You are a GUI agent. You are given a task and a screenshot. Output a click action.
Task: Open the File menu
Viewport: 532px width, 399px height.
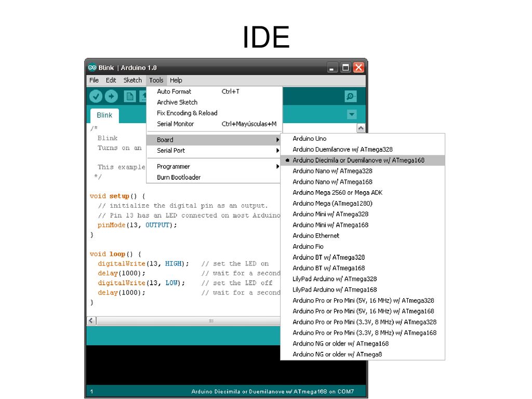click(x=94, y=81)
